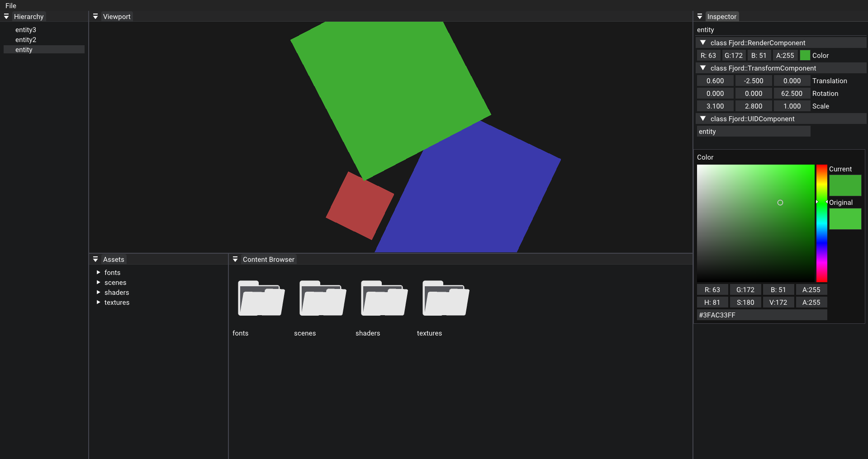
Task: Collapse the Fjord::UIDComponent section
Action: (703, 118)
